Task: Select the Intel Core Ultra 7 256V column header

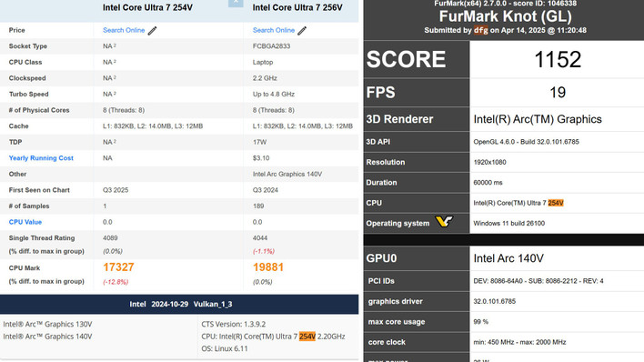Action: [297, 8]
